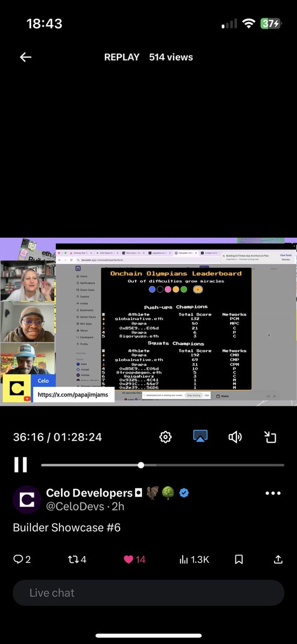297x644 pixels.
Task: Open the three-dot more options menu
Action: coord(273,493)
